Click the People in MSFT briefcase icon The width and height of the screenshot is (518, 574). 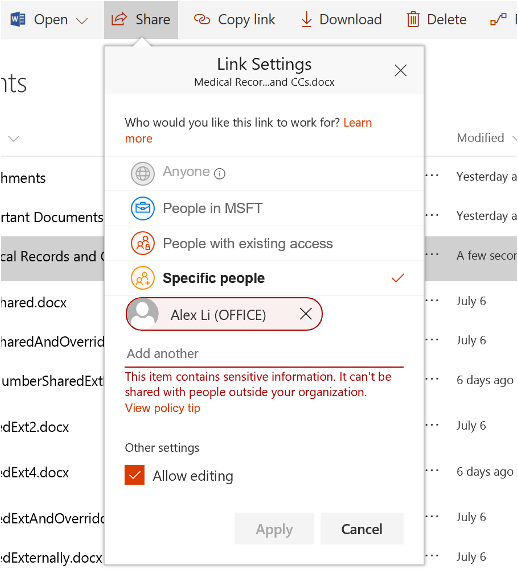click(x=143, y=208)
